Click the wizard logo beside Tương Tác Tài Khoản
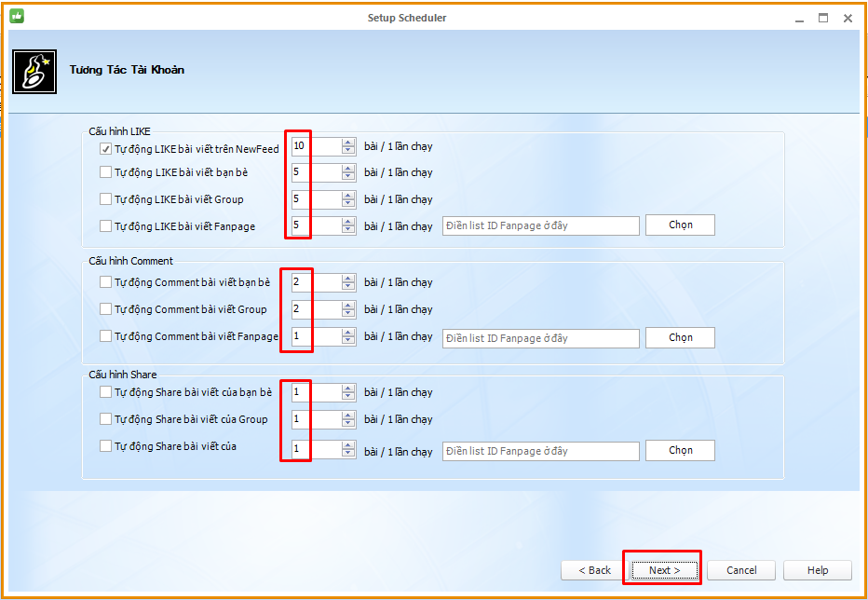The width and height of the screenshot is (868, 600). click(x=34, y=72)
